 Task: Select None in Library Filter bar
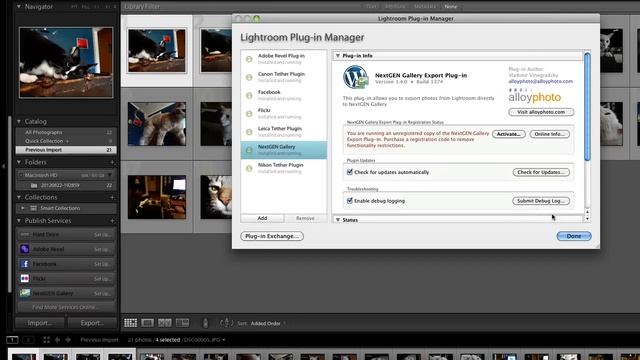[x=451, y=7]
